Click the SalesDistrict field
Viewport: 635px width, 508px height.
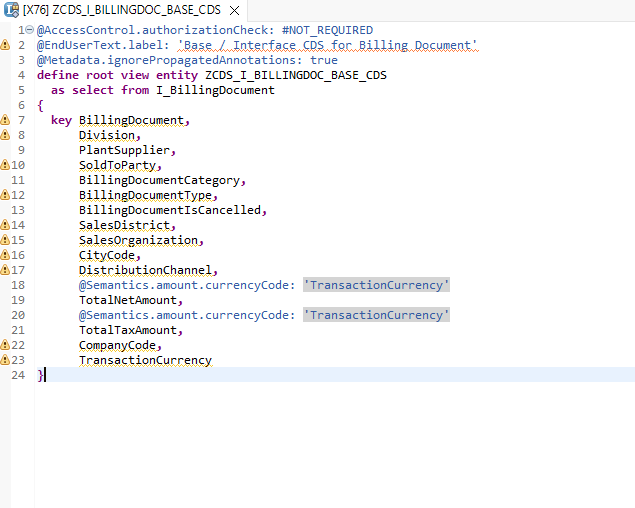point(124,225)
